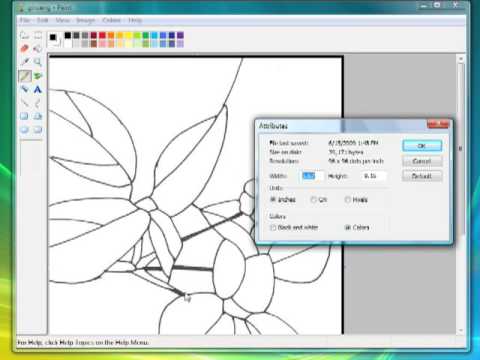Click the Width input field
The image size is (480, 360).
point(312,176)
